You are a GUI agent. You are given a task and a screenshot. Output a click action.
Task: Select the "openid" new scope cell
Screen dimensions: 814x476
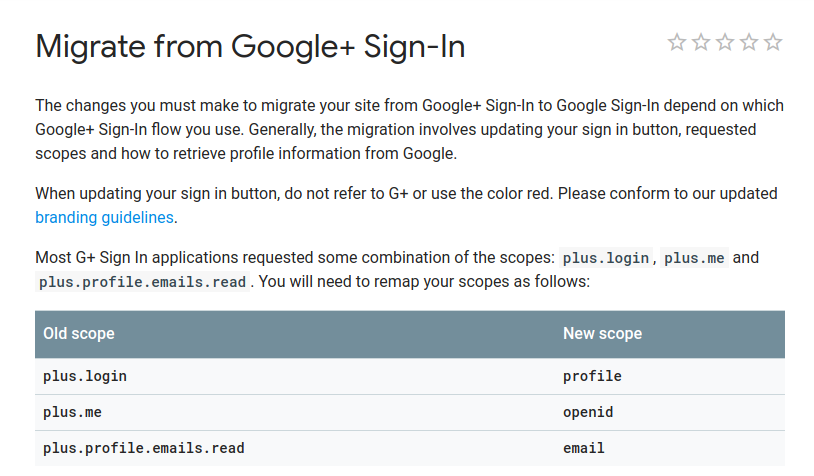(x=588, y=412)
